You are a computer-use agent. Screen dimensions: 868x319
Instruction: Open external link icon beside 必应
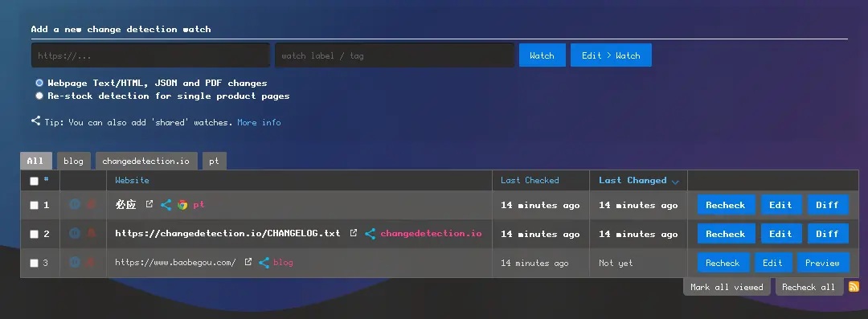tap(149, 204)
